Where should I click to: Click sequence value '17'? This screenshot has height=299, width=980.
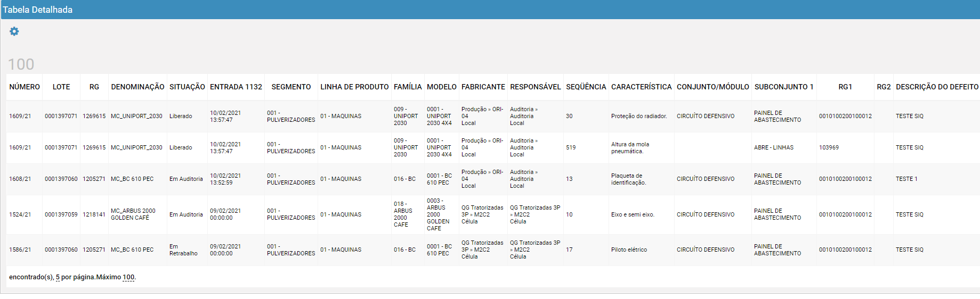569,250
